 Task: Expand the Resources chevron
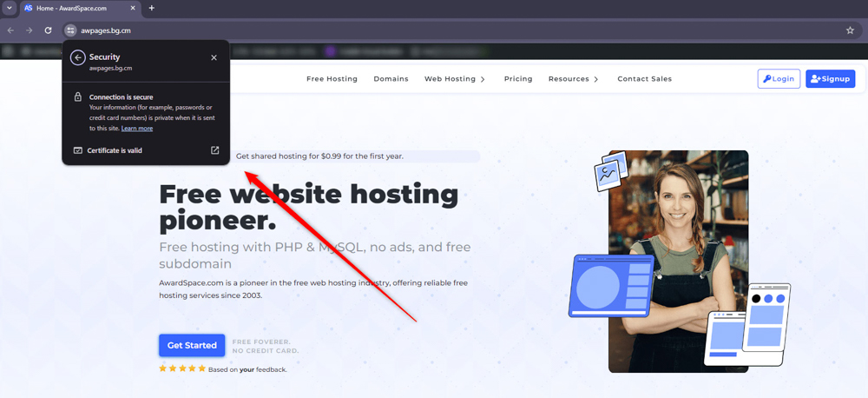click(596, 79)
